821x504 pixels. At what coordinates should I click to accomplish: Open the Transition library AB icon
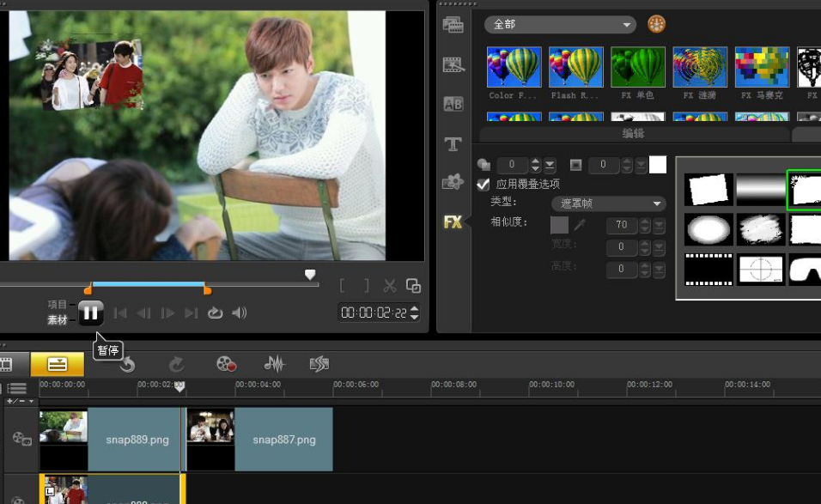coord(453,104)
